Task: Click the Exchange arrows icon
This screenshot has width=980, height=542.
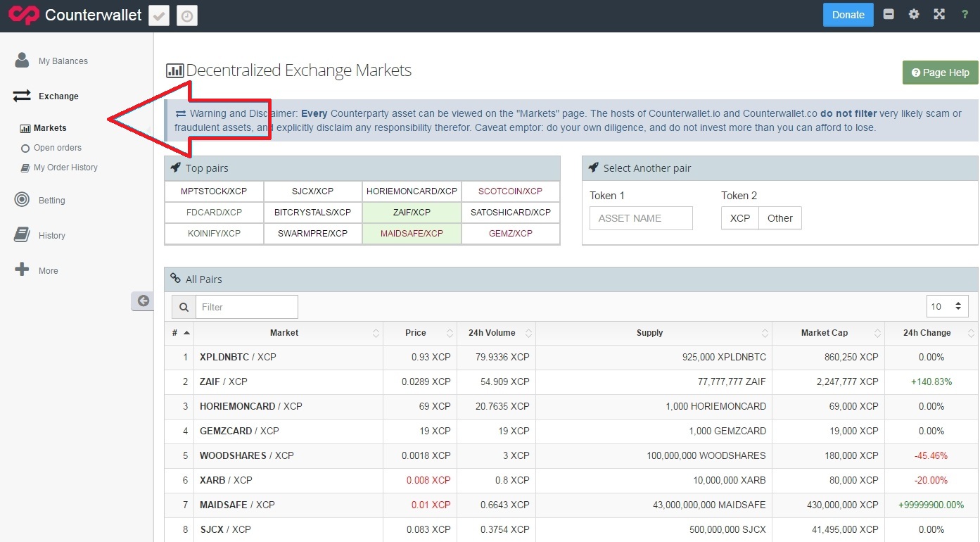Action: click(22, 96)
